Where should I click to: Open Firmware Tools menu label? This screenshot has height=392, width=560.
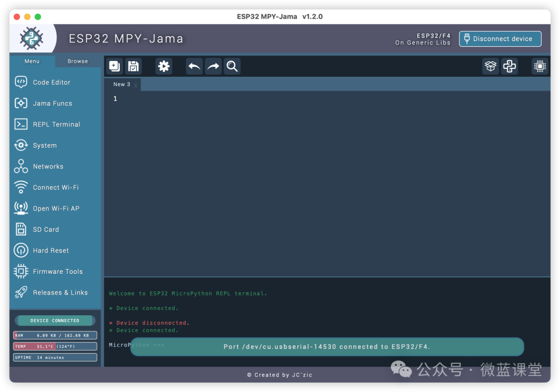pos(58,271)
